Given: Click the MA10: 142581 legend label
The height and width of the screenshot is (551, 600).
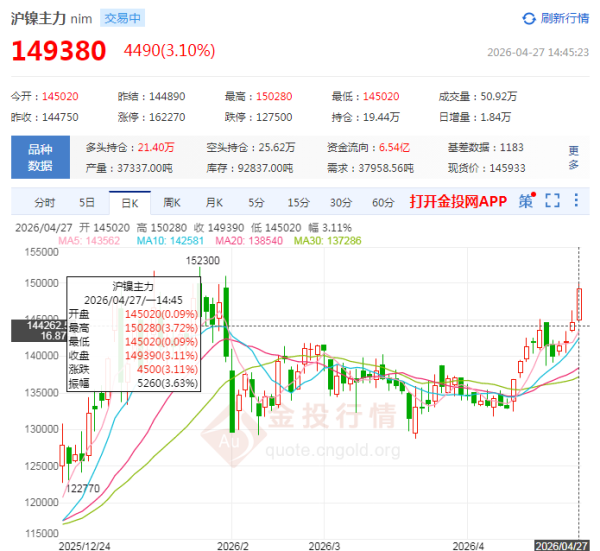Looking at the screenshot, I should coord(170,241).
